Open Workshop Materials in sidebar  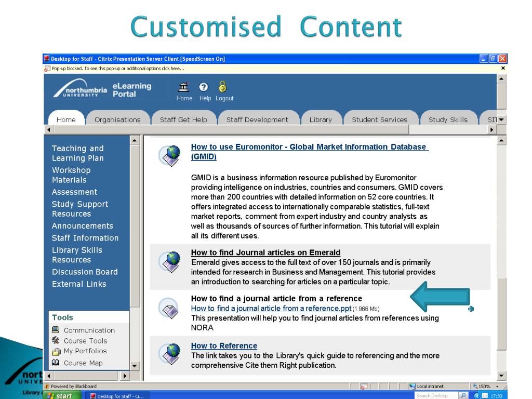point(71,175)
